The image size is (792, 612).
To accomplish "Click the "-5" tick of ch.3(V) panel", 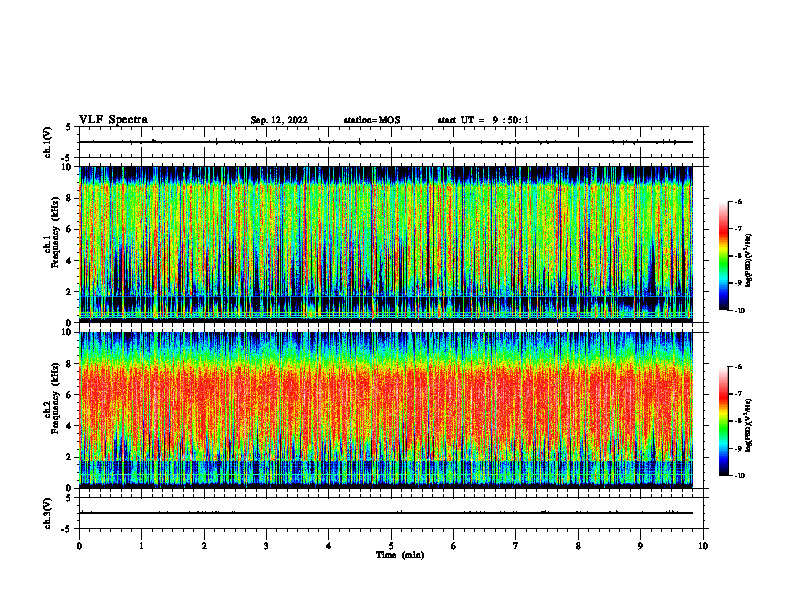I will click(x=67, y=529).
